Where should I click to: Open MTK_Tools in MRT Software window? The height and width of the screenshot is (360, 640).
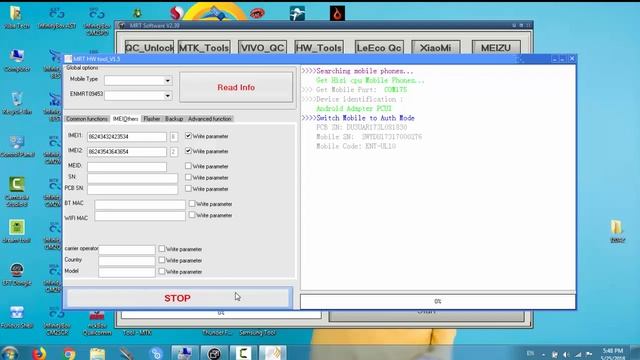pos(204,48)
